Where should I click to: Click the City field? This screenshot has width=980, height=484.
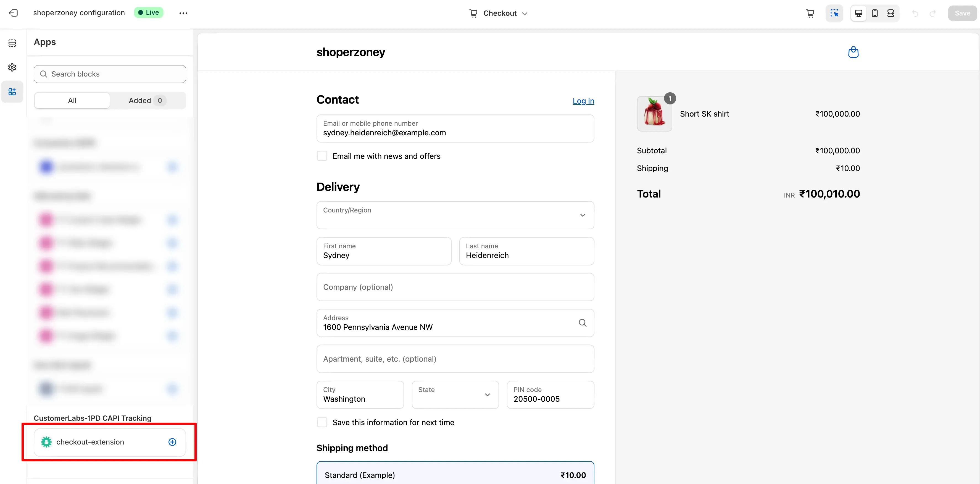360,394
